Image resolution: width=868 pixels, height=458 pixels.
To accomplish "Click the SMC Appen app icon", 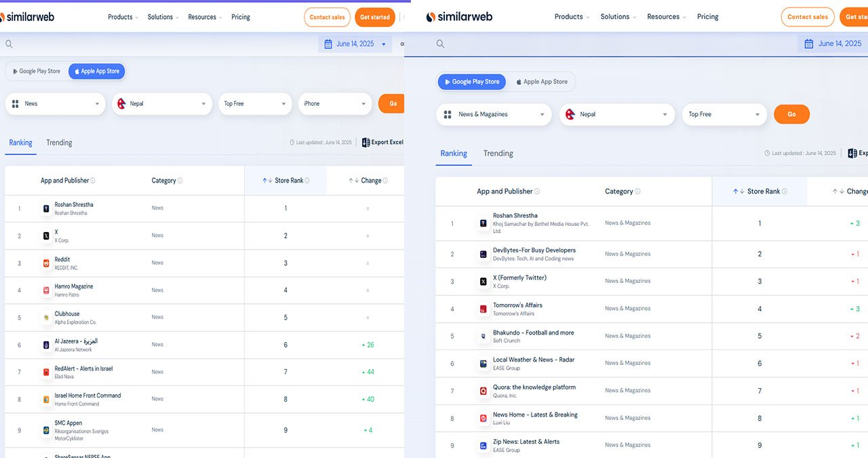I will click(x=46, y=430).
